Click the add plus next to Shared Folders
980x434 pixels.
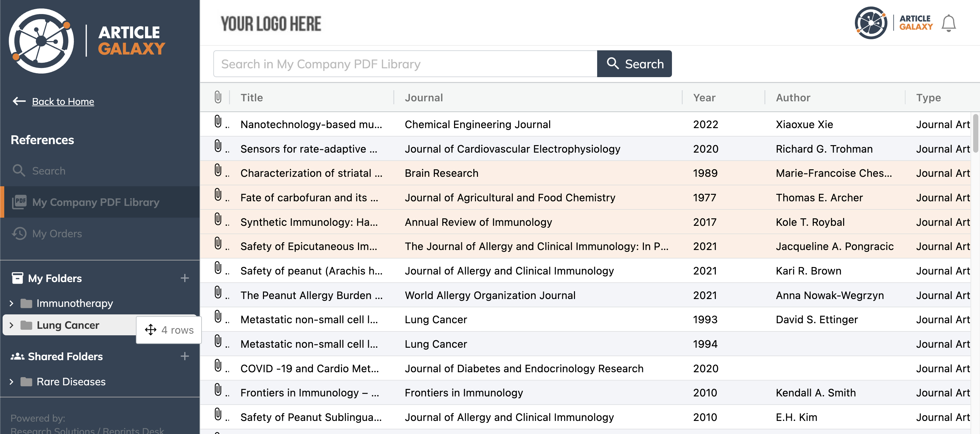pos(185,356)
